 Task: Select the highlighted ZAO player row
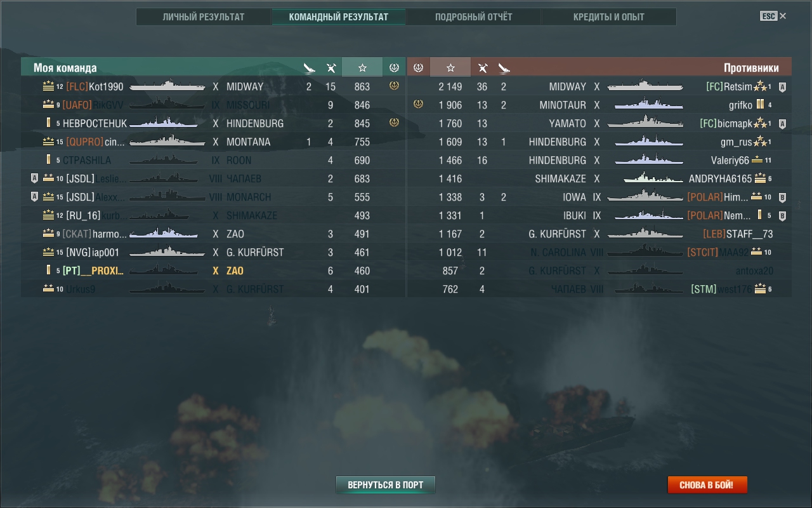coord(213,271)
